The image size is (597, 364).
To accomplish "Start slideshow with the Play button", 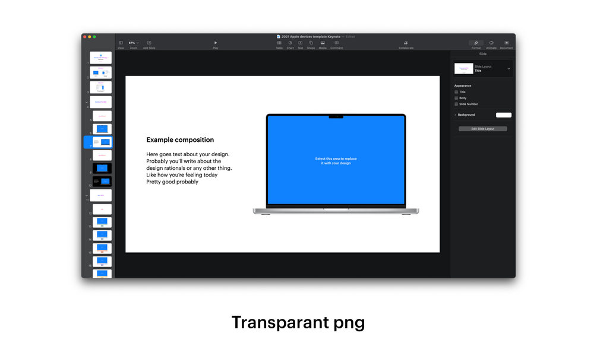I will pyautogui.click(x=216, y=43).
